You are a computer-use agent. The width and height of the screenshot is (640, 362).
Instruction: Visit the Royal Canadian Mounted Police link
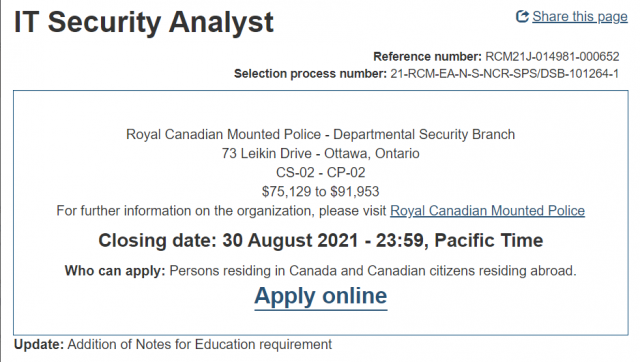point(487,211)
